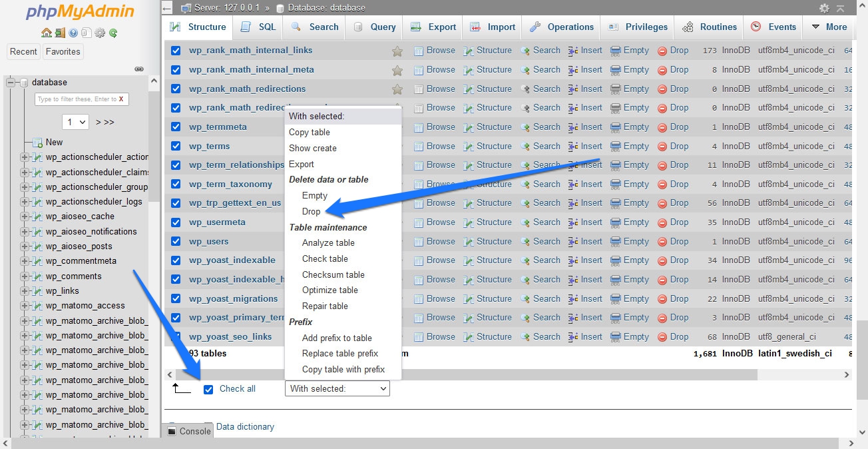
Task: Uncheck the wp_terms row checkbox
Action: pos(176,146)
